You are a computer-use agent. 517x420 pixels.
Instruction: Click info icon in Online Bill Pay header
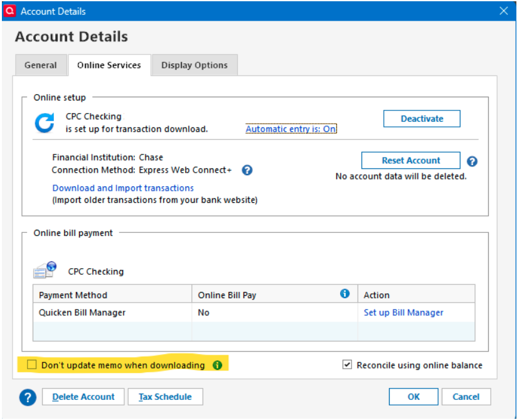pyautogui.click(x=344, y=294)
